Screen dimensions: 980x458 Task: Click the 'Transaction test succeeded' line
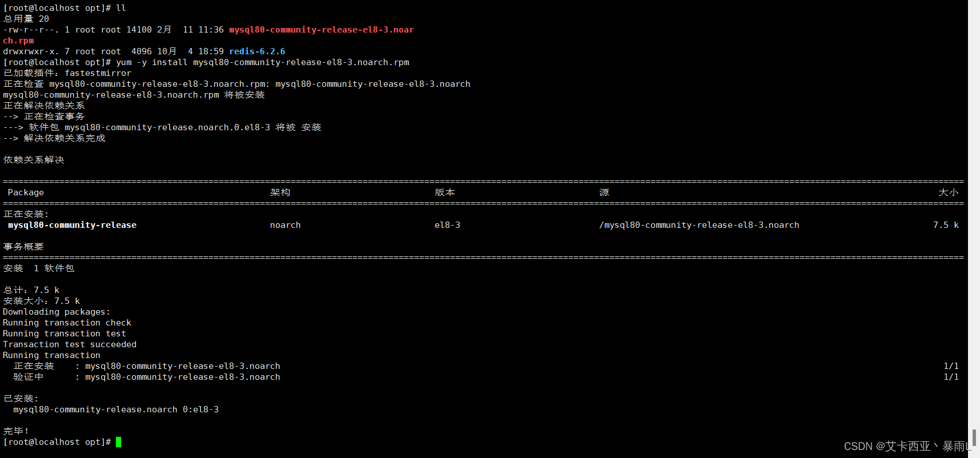coord(70,344)
